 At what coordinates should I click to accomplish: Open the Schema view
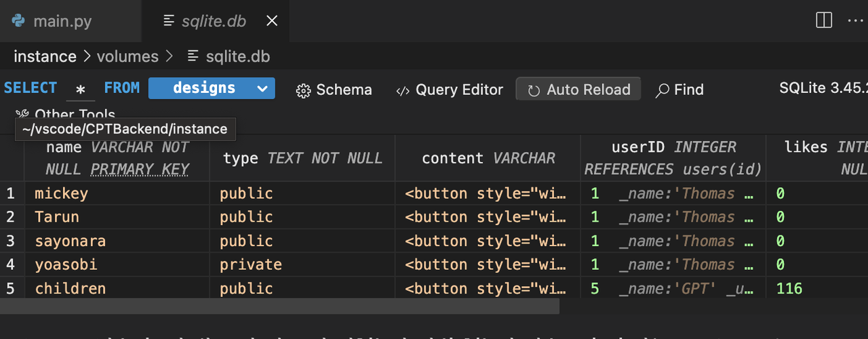pyautogui.click(x=334, y=89)
